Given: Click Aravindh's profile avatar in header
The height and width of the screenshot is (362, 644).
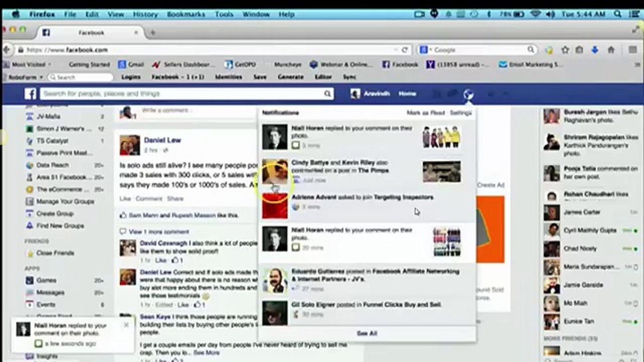Looking at the screenshot, I should 355,94.
